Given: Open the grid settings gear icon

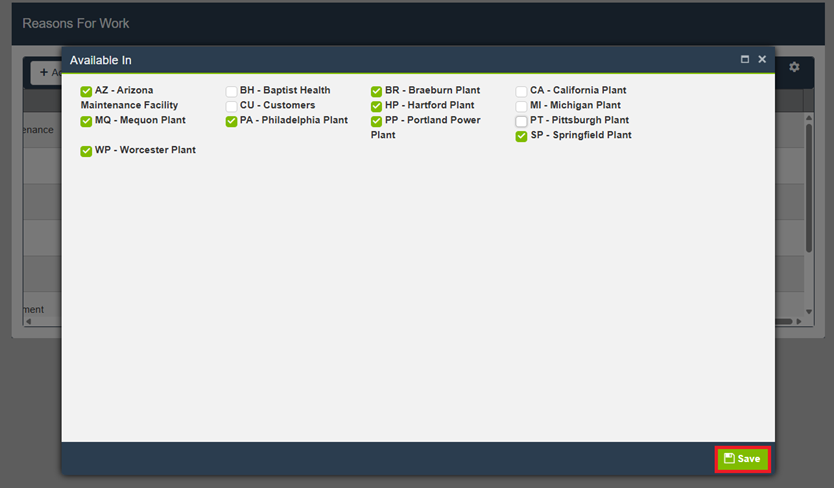Looking at the screenshot, I should 794,67.
